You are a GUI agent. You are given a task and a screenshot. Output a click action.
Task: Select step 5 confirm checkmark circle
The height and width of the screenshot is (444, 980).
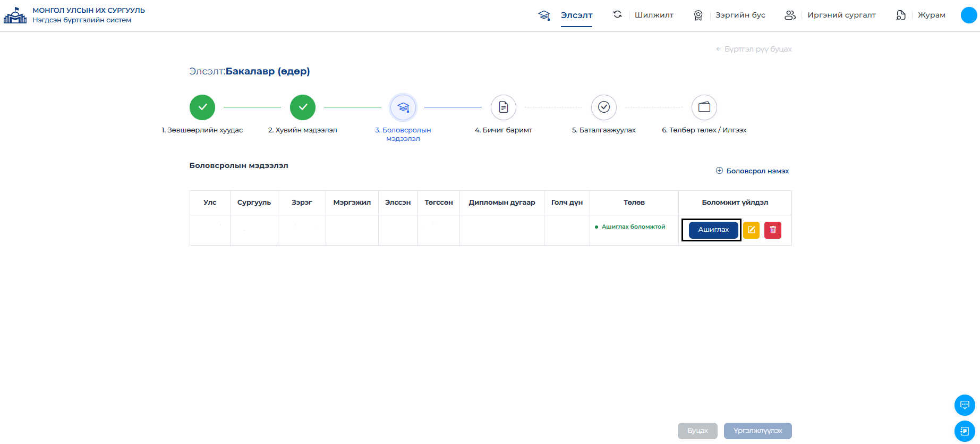click(604, 107)
